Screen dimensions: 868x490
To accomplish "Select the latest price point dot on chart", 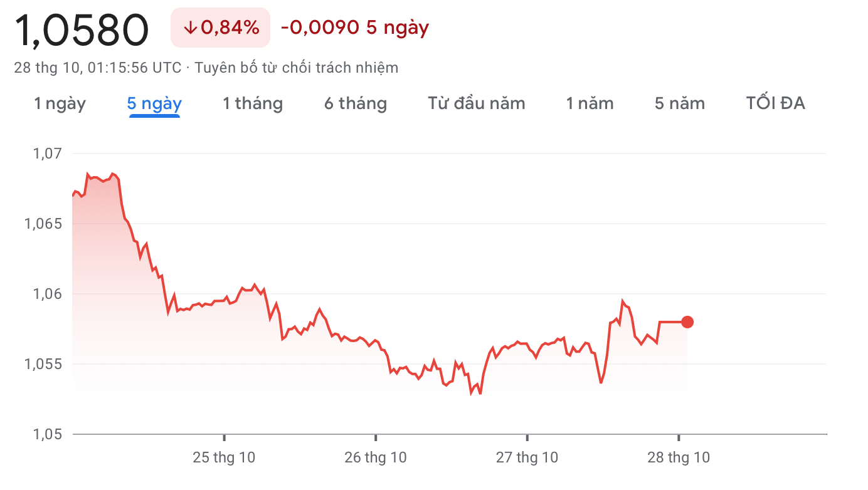I will point(687,321).
